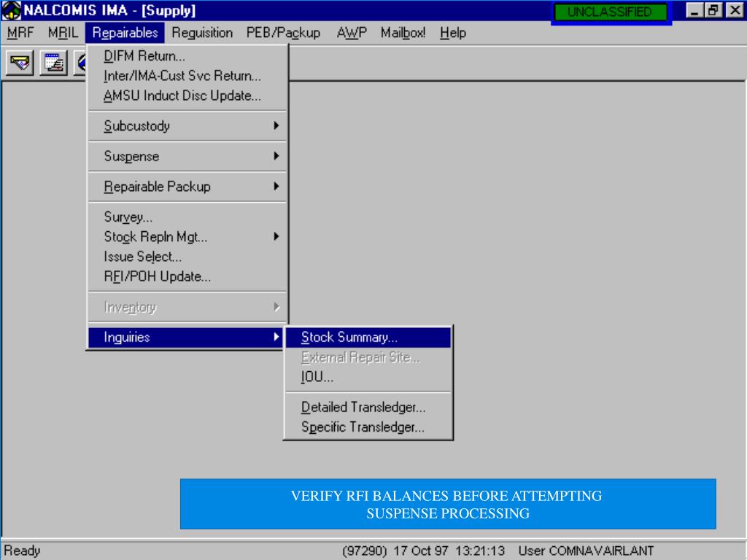Image resolution: width=747 pixels, height=560 pixels.
Task: Click the 13:21:13 time in status bar
Action: 480,551
